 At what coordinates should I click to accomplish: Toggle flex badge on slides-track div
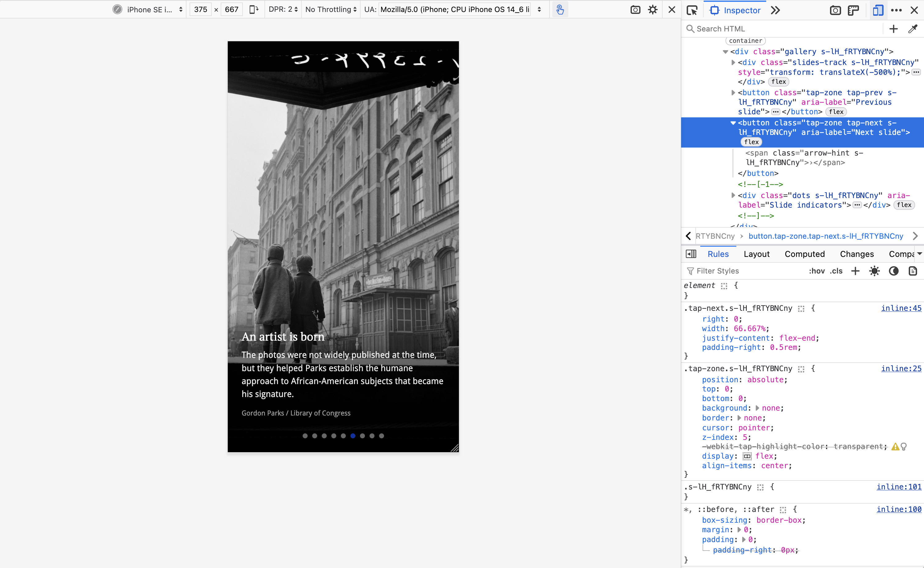tap(779, 82)
